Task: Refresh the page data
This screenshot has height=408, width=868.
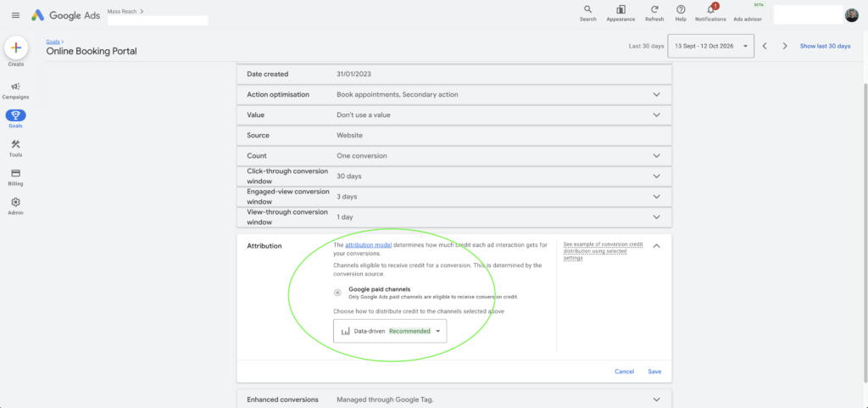Action: click(654, 14)
